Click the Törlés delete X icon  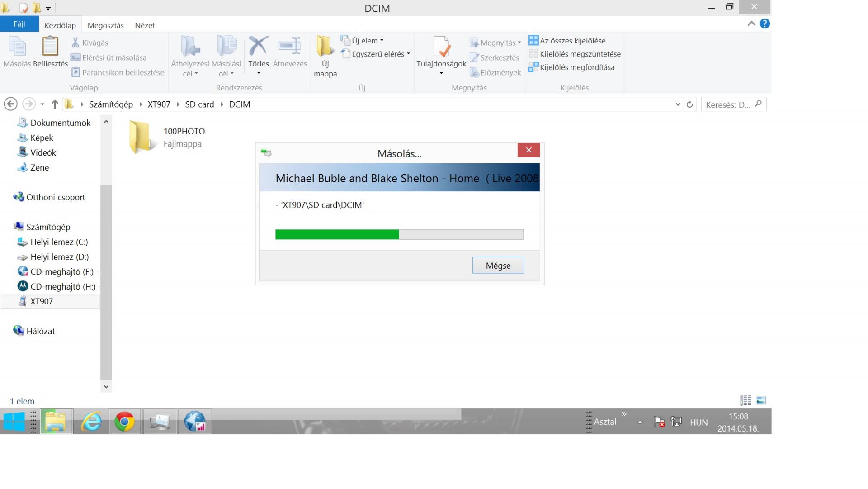click(x=258, y=46)
